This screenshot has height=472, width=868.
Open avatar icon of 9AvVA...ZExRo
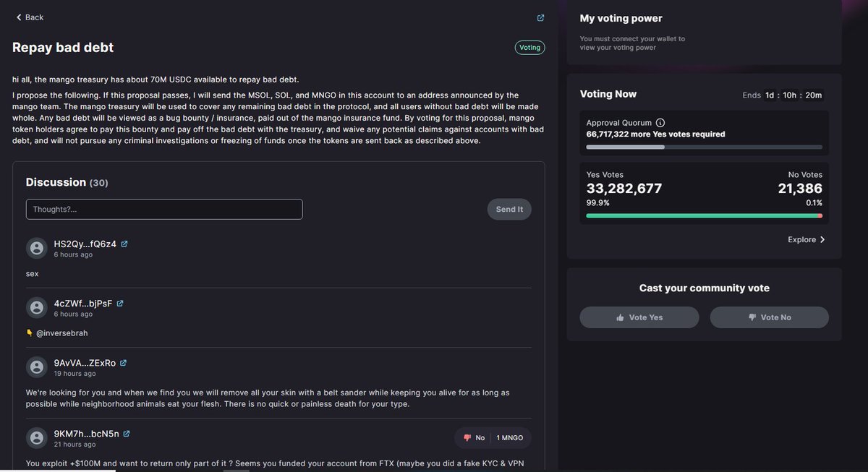click(36, 367)
